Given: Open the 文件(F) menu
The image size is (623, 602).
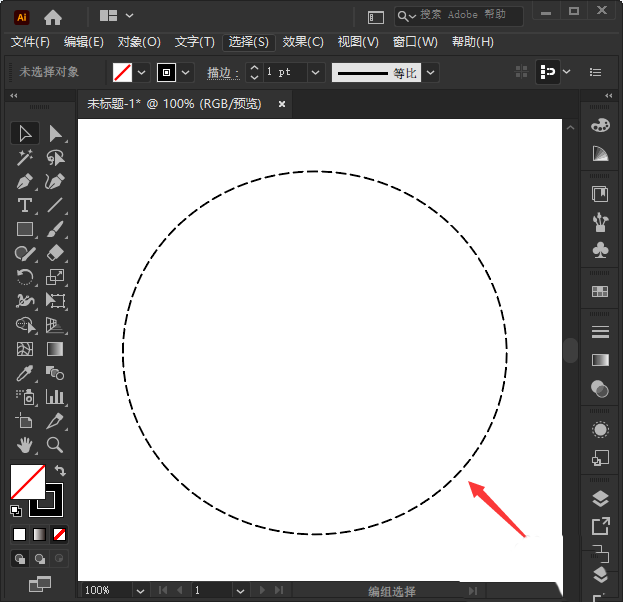Looking at the screenshot, I should (x=30, y=42).
